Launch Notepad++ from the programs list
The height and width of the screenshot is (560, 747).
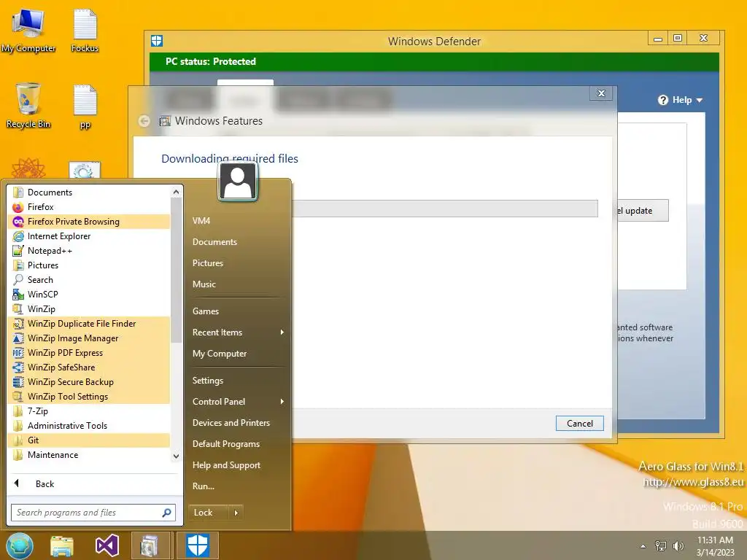tap(89, 251)
